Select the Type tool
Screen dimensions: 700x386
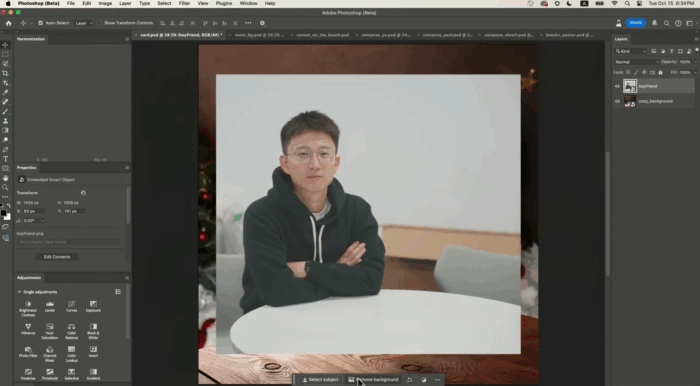click(x=5, y=159)
